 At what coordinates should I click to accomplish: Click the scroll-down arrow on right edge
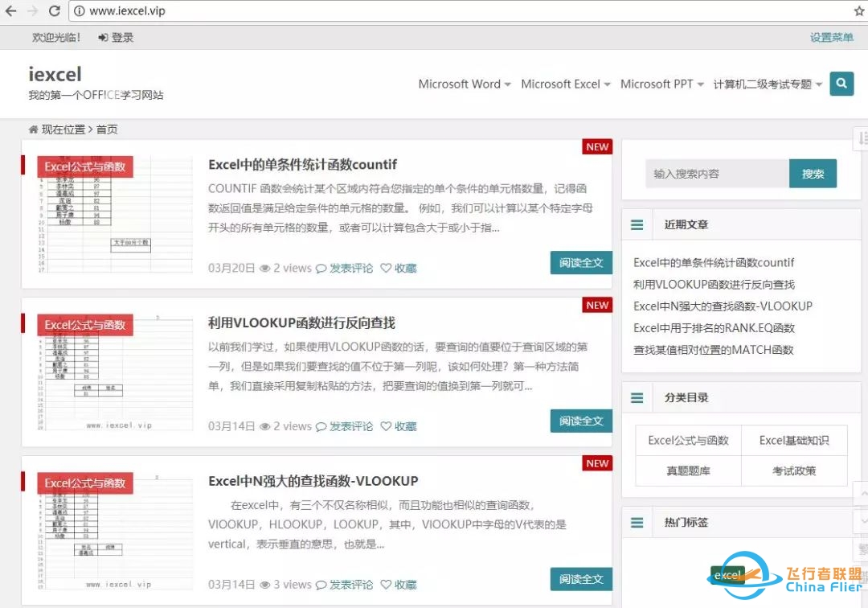tap(862, 522)
